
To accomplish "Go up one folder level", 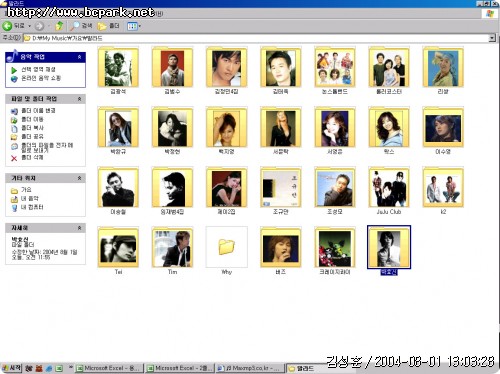I will click(x=59, y=26).
